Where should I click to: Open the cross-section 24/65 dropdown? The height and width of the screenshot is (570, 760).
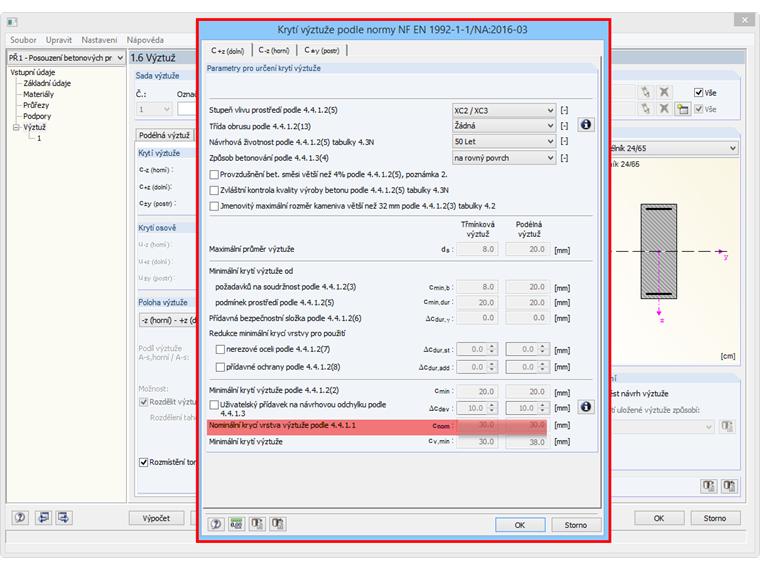pos(674,148)
